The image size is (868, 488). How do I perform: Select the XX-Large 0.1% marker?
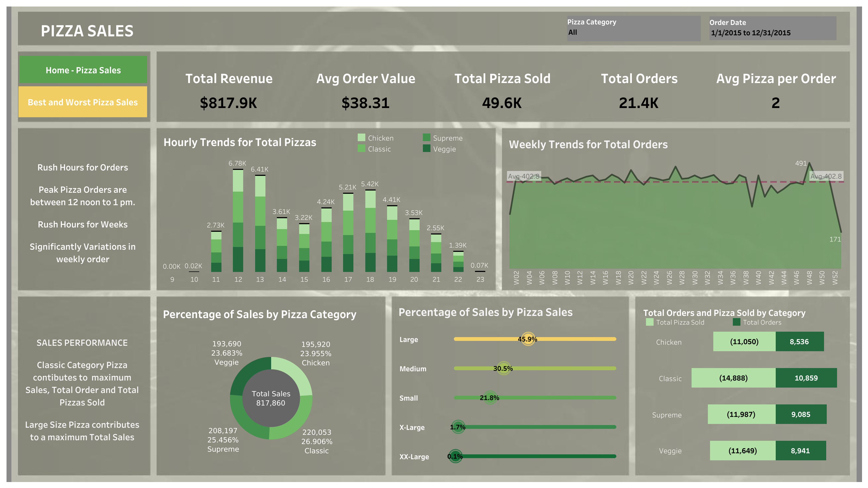pos(455,456)
